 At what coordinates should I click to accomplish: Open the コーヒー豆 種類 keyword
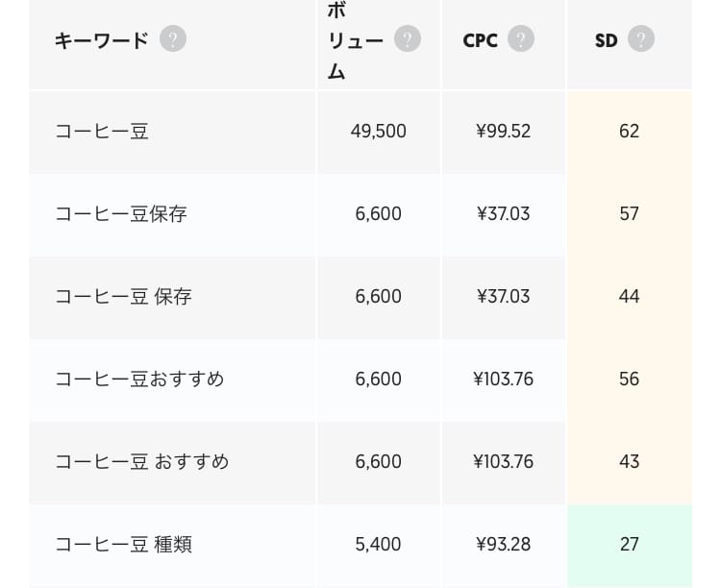(123, 544)
